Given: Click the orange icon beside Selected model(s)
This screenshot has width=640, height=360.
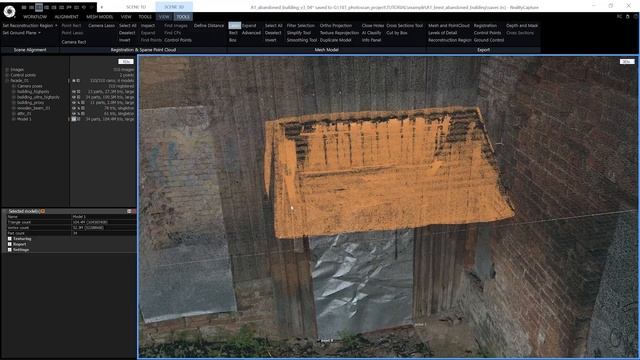Looking at the screenshot, I should pos(42,211).
